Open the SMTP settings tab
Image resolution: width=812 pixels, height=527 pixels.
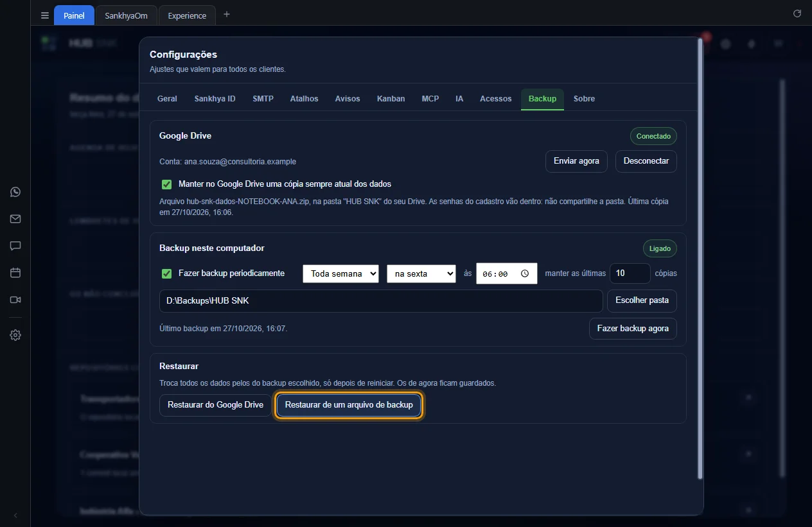(263, 99)
